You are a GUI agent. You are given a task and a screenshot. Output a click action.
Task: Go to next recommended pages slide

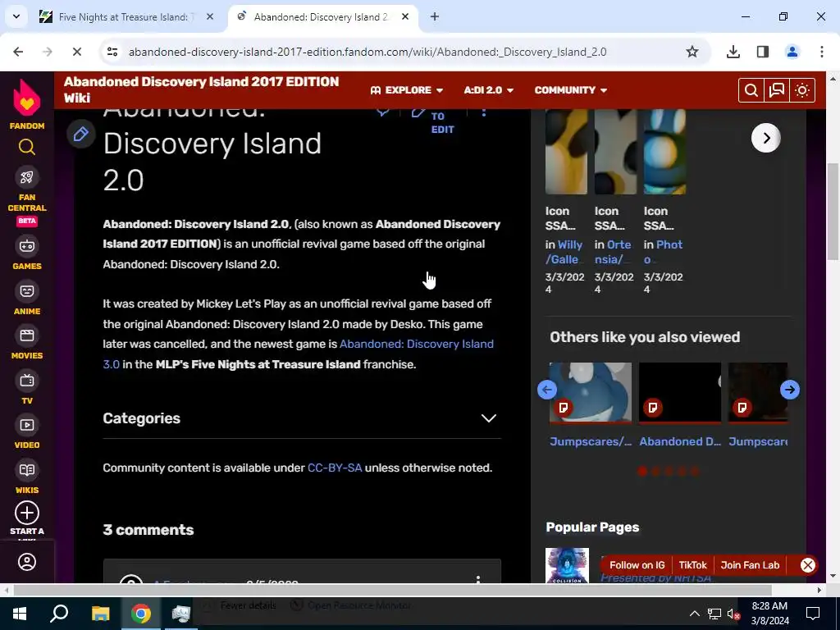pos(790,390)
